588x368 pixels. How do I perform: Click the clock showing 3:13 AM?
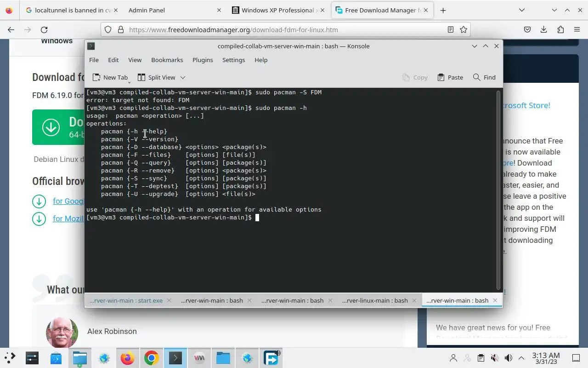point(546,358)
